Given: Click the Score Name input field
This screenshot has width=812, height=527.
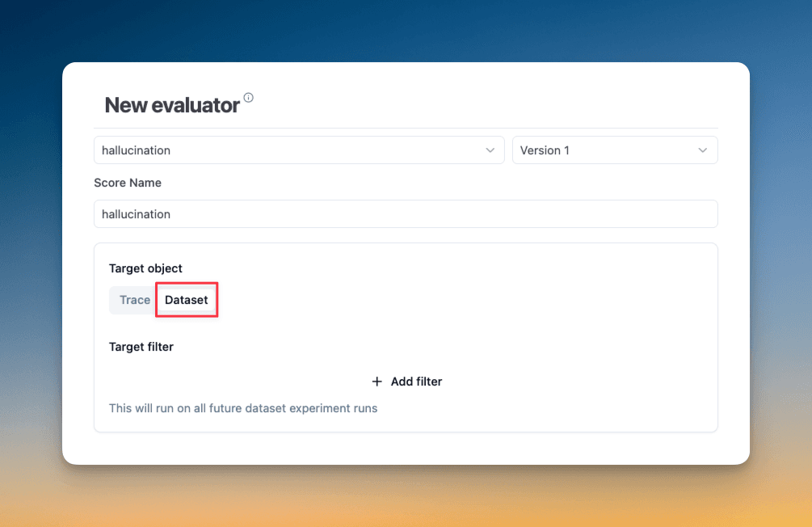Looking at the screenshot, I should click(406, 213).
